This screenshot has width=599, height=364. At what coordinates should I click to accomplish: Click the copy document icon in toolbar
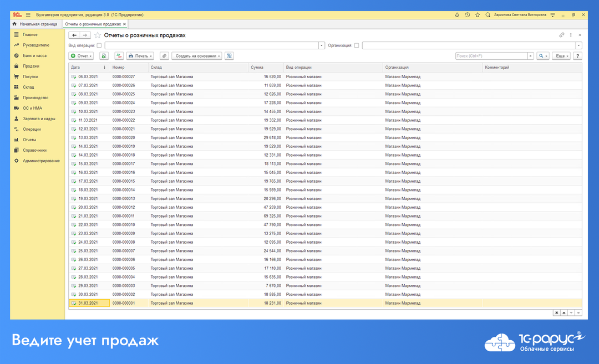click(104, 56)
